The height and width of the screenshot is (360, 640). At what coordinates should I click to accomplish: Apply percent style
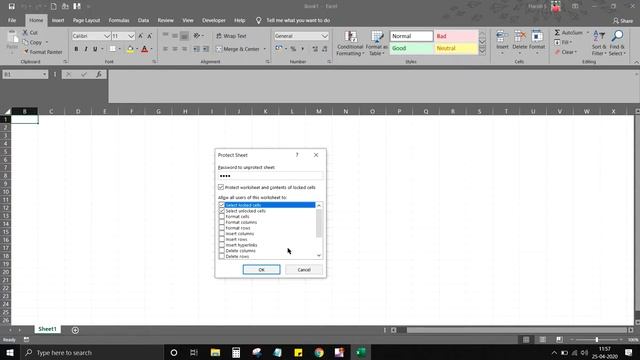point(293,49)
